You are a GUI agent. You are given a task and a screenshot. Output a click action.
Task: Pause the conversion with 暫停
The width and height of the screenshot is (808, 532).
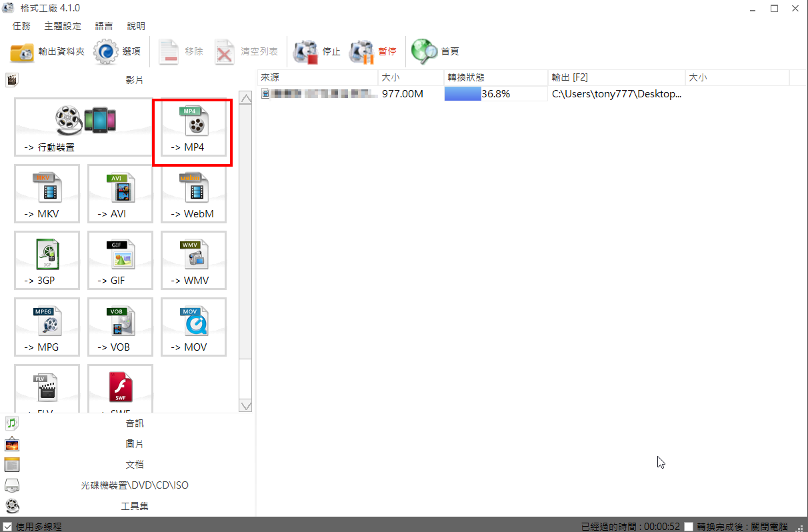pyautogui.click(x=373, y=51)
